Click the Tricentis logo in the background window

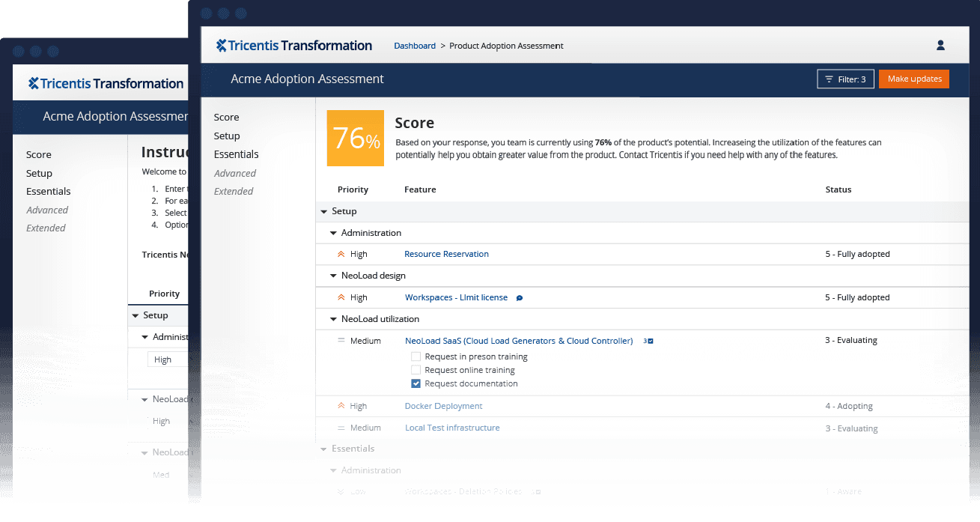pos(106,84)
